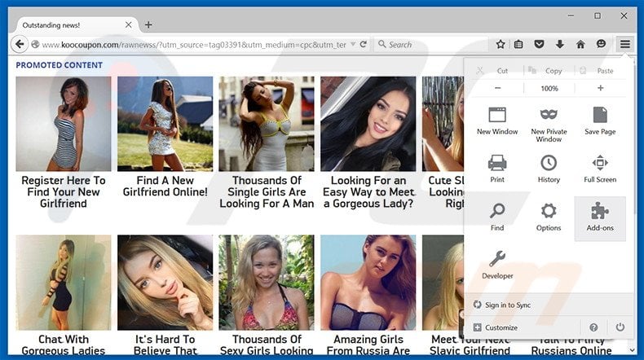
Task: Open the Add-ons menu item
Action: (x=600, y=218)
